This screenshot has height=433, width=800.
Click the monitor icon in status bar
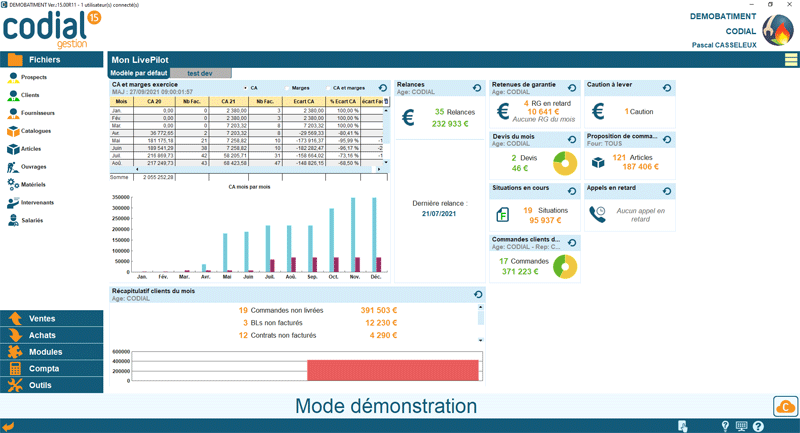[741, 426]
